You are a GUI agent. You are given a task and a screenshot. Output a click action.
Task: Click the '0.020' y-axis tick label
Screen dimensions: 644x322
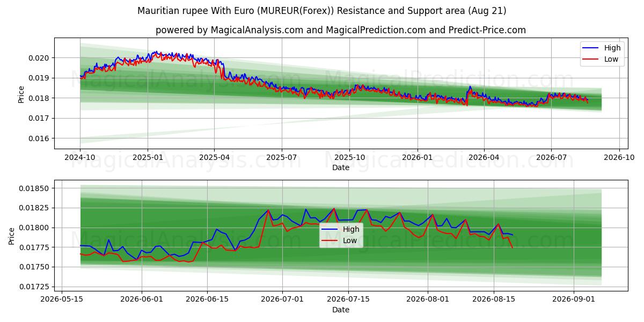click(40, 57)
